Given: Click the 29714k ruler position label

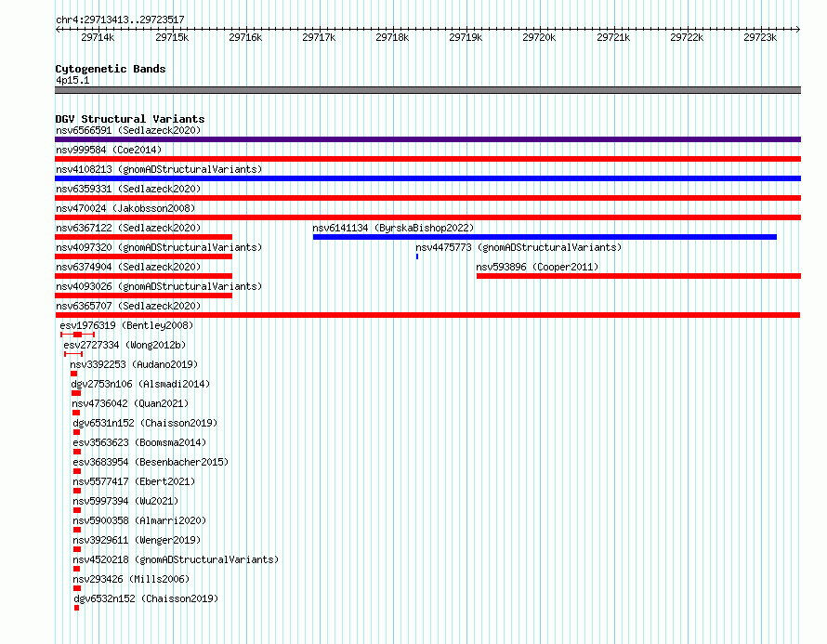Looking at the screenshot, I should tap(98, 37).
